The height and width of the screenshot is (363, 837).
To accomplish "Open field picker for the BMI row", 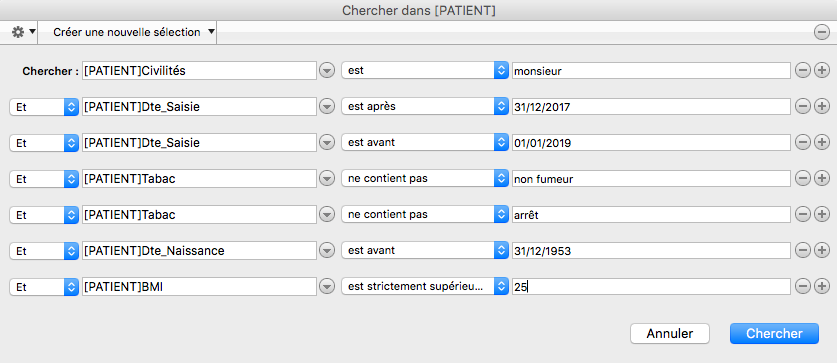I will tap(327, 287).
